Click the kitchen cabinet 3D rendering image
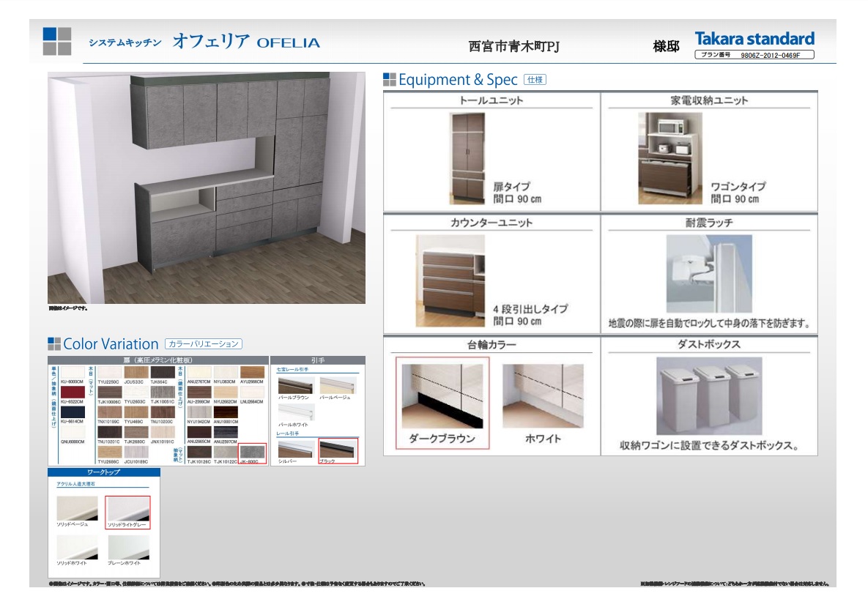 [x=207, y=187]
